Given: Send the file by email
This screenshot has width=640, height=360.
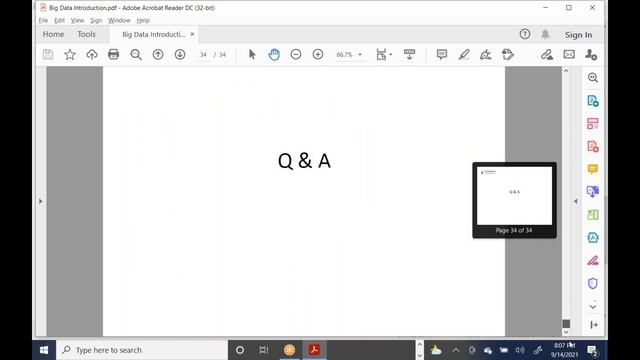Looking at the screenshot, I should click(x=569, y=54).
